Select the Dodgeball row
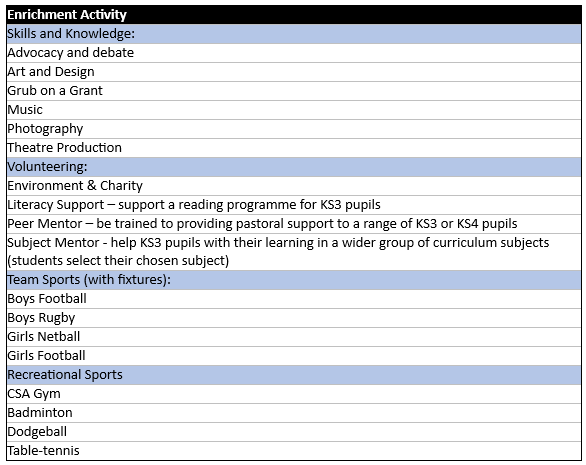Image resolution: width=586 pixels, height=465 pixels. [x=294, y=432]
